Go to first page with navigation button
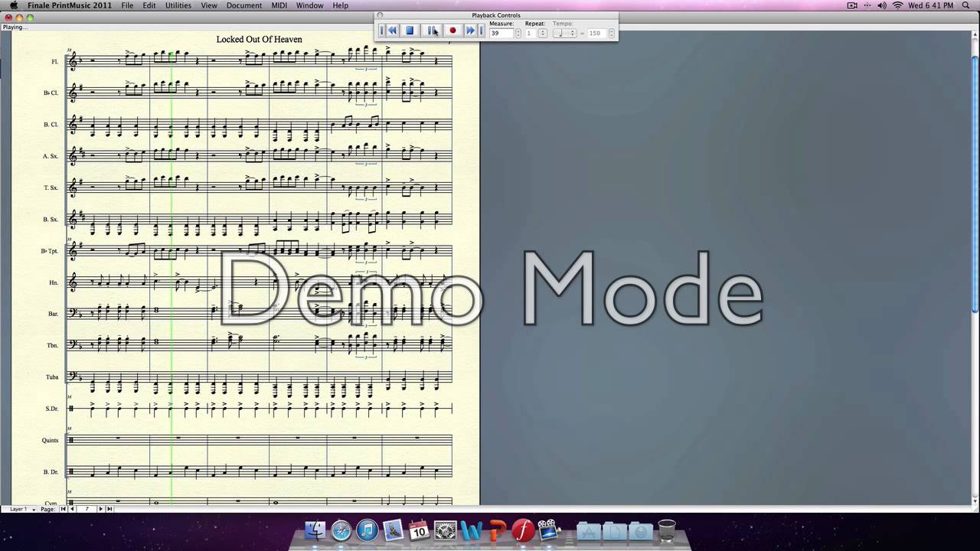The height and width of the screenshot is (551, 980). click(x=64, y=509)
